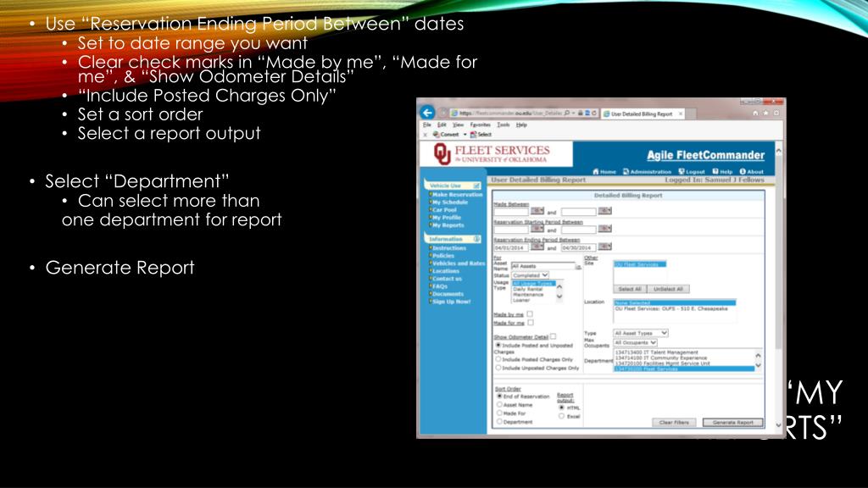Check the Made for me checkbox
Viewport: 868px width, 488px height.
531,323
